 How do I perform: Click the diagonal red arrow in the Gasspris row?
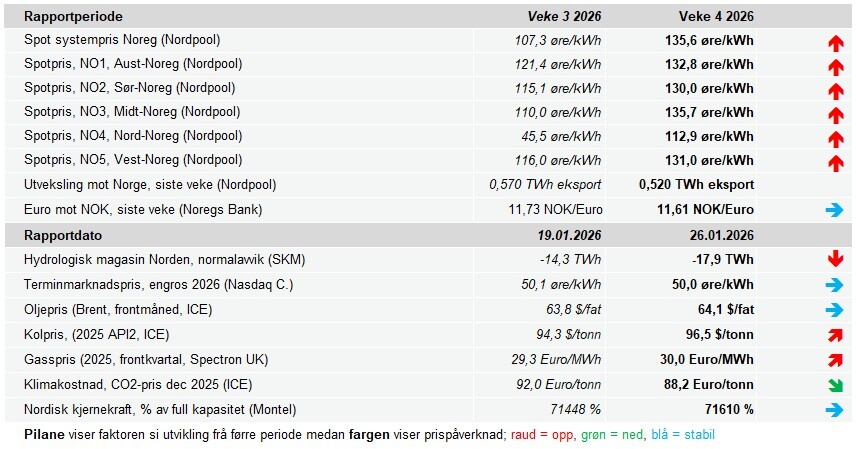coord(835,360)
